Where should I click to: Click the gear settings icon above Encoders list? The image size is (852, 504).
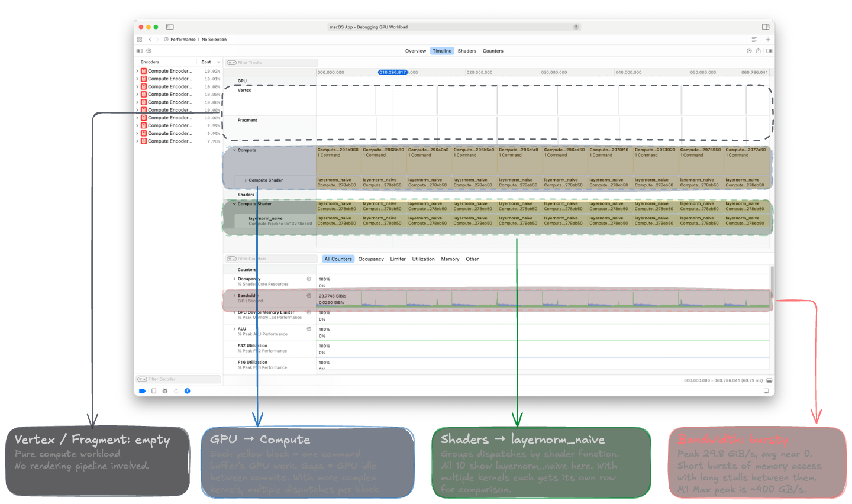149,50
